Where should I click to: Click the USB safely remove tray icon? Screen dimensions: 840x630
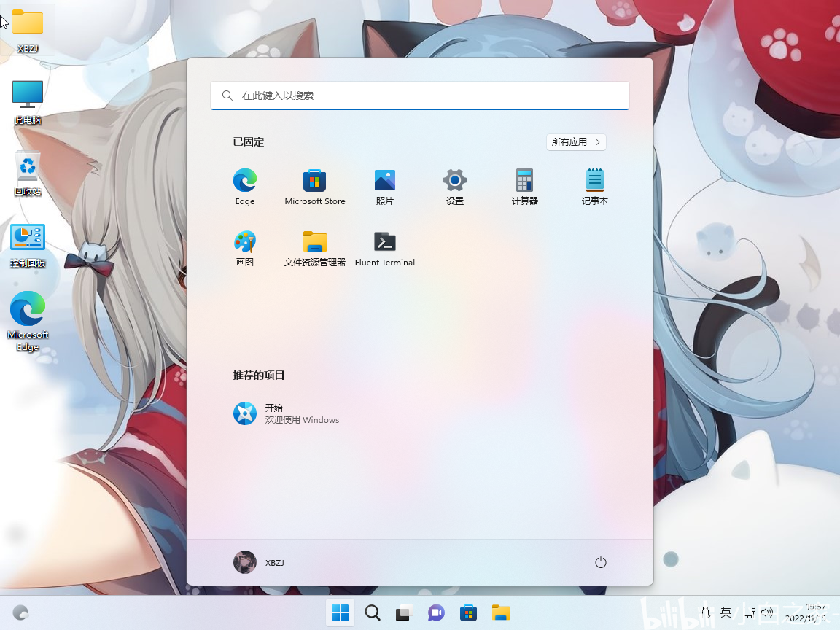[x=706, y=612]
